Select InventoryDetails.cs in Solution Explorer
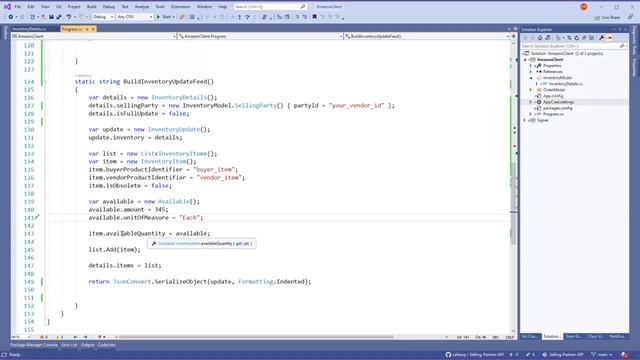The height and width of the screenshot is (360, 640). [566, 84]
